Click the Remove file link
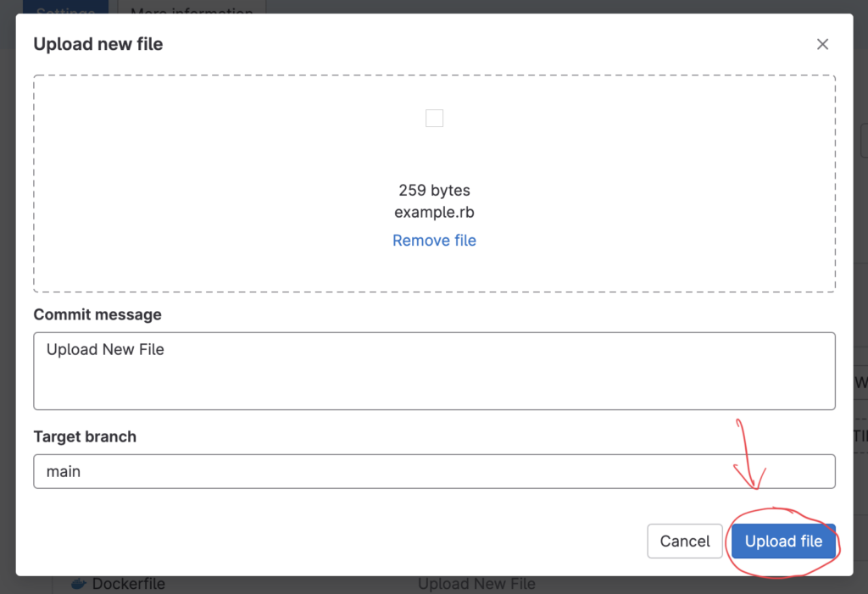868x594 pixels. pyautogui.click(x=434, y=241)
